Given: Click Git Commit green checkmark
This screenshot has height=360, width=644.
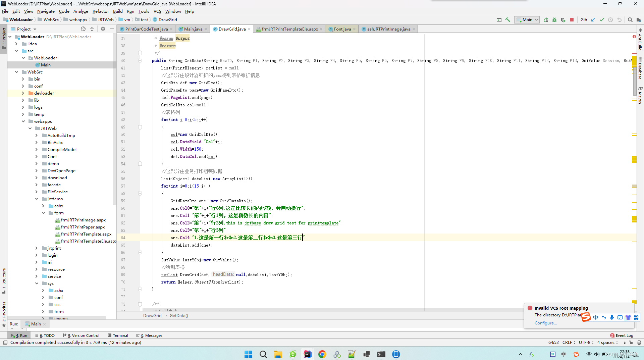Looking at the screenshot, I should (602, 20).
